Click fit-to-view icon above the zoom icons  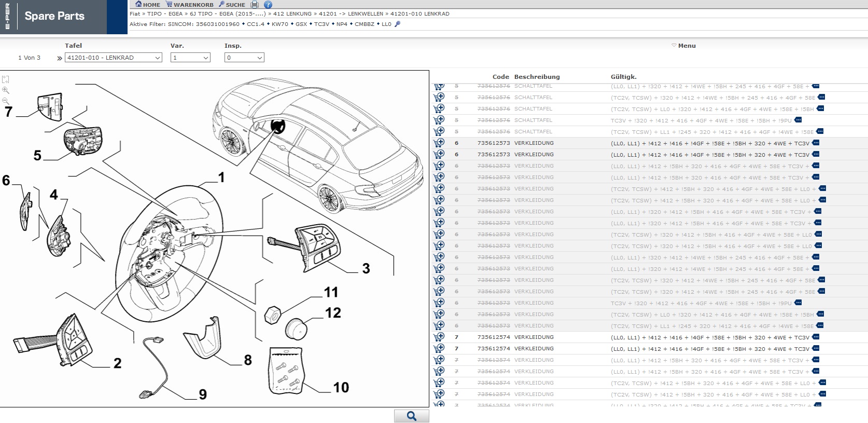6,79
